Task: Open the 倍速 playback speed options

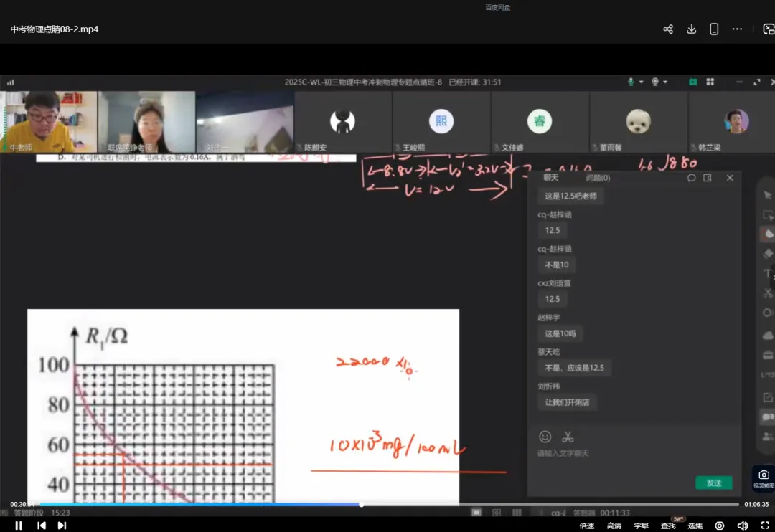Action: click(x=587, y=526)
